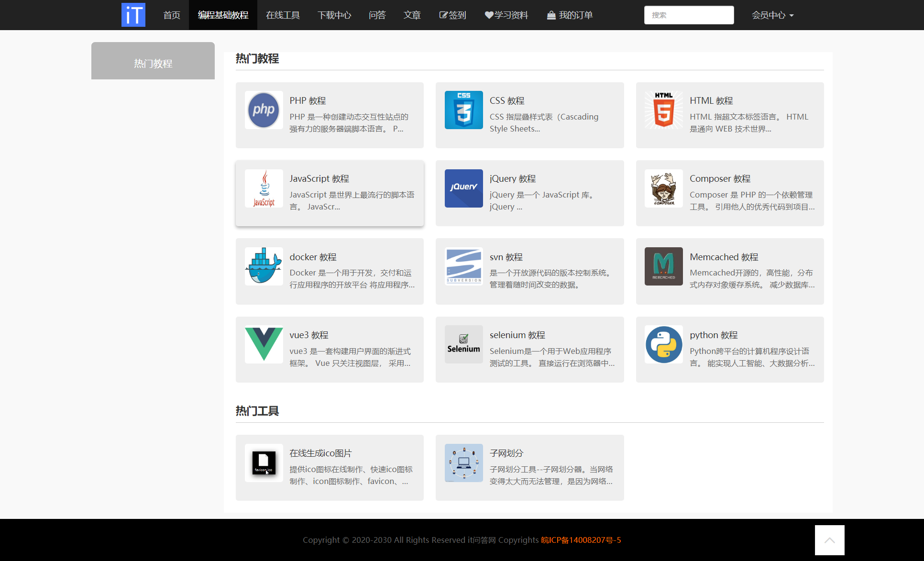The width and height of the screenshot is (924, 561).
Task: Select the 编程基础教程 menu item
Action: (x=223, y=15)
